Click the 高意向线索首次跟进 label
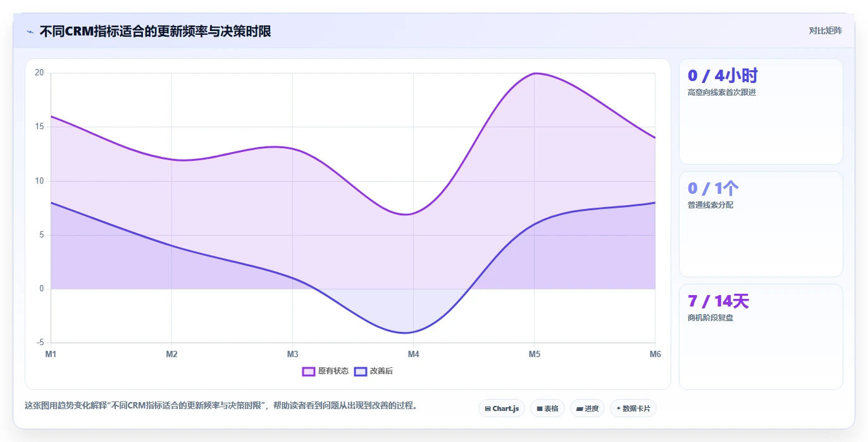868x442 pixels. pos(722,92)
